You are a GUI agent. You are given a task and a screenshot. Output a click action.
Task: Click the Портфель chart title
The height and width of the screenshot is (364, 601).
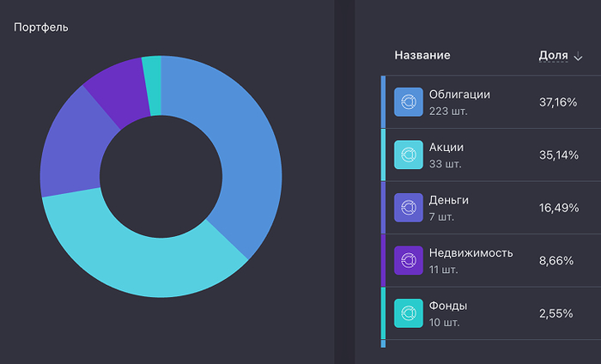coord(41,27)
